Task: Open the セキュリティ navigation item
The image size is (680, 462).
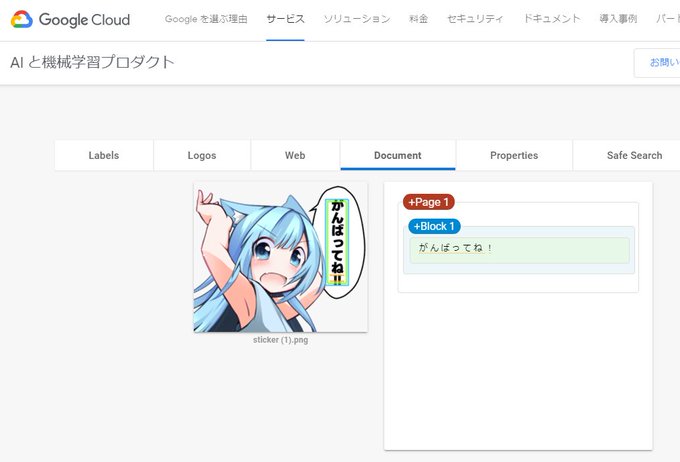Action: point(475,19)
